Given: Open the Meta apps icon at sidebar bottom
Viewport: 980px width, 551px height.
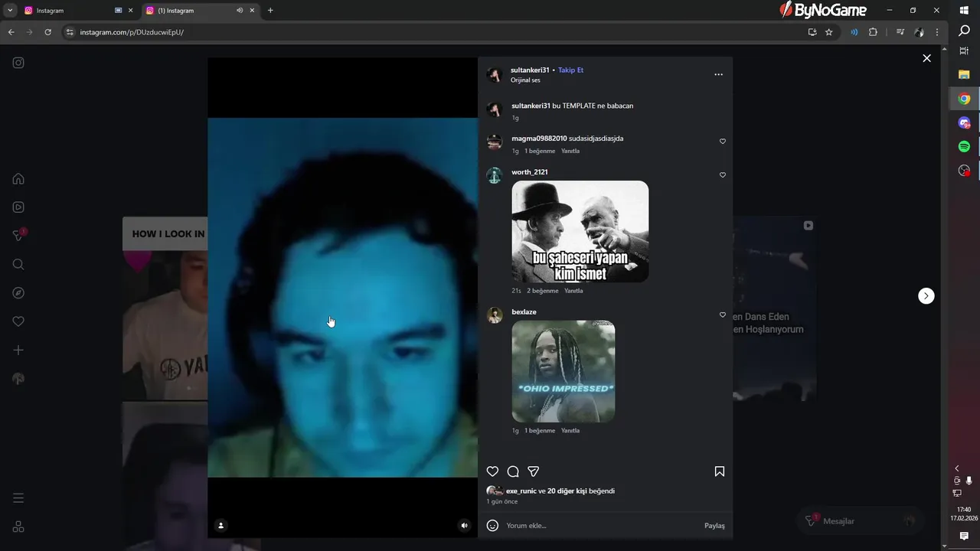Looking at the screenshot, I should [18, 527].
